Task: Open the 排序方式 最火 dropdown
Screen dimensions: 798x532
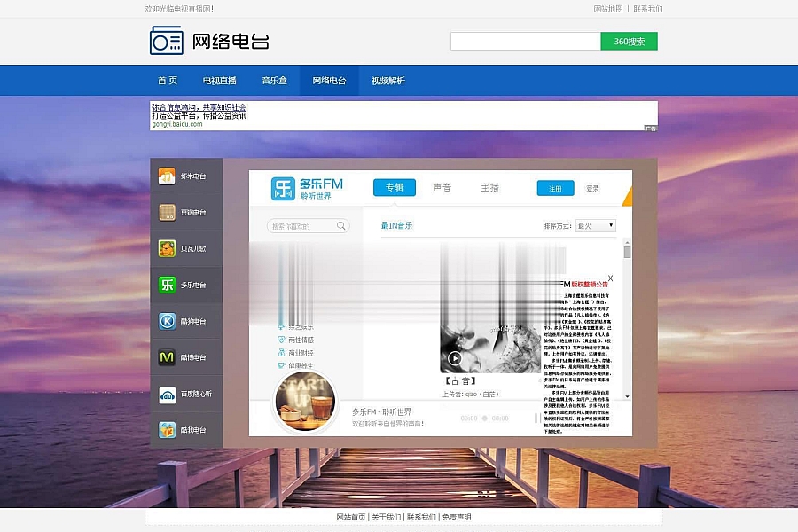Action: click(596, 225)
